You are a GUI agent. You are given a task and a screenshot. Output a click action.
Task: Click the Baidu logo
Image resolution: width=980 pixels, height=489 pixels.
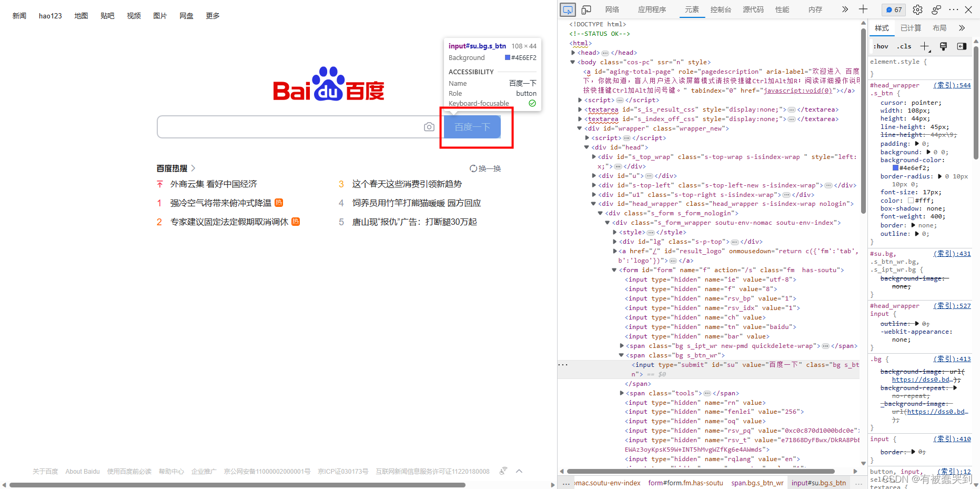(x=329, y=84)
